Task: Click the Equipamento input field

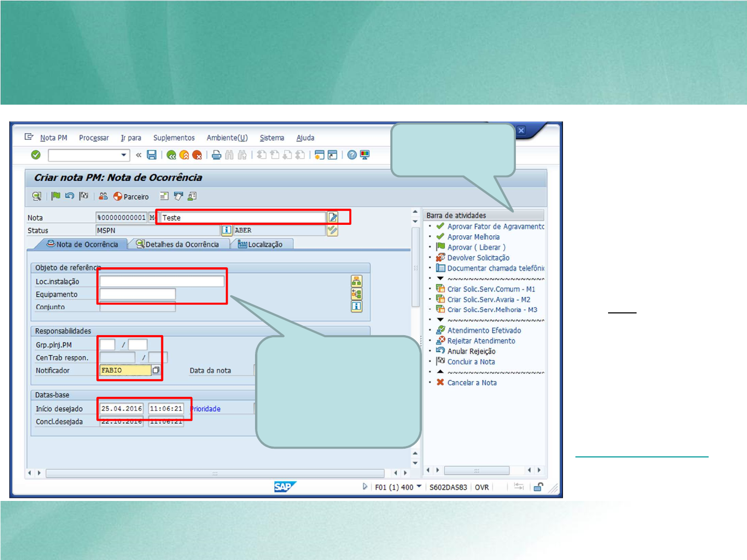Action: [137, 294]
